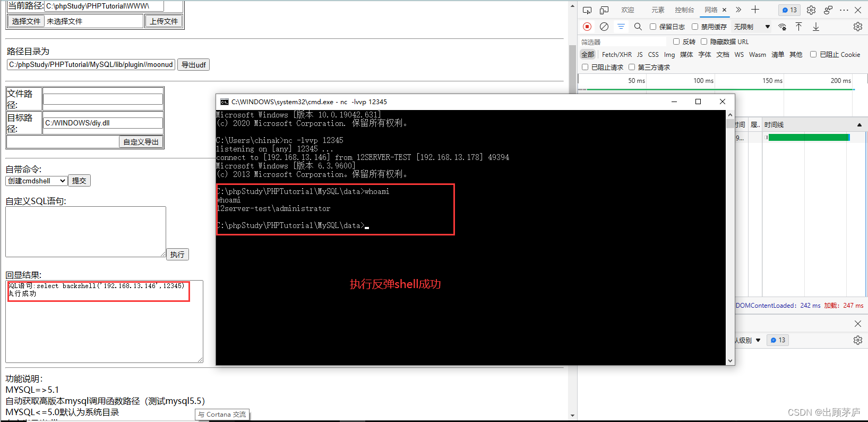Click the 时间线 column sort arrow
This screenshot has width=868, height=422.
click(x=860, y=125)
